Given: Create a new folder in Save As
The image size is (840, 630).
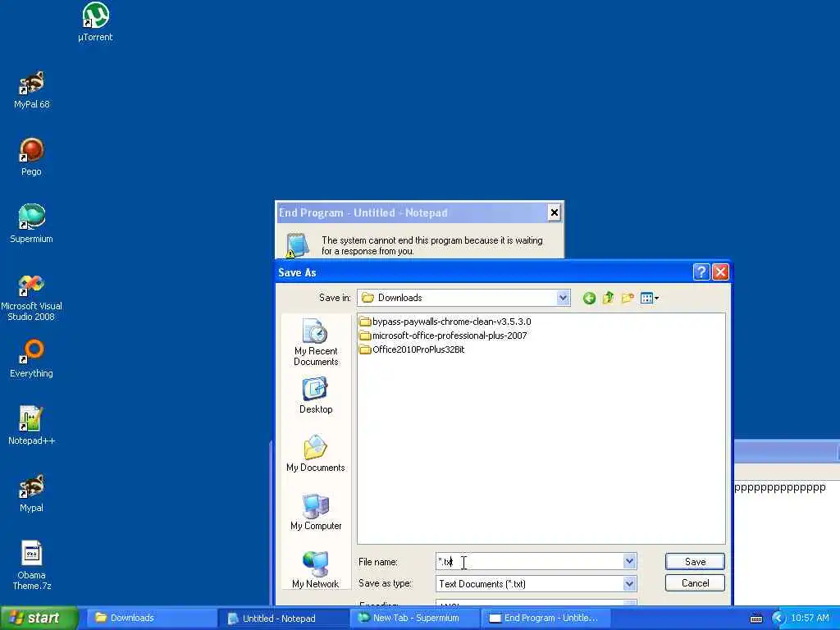Looking at the screenshot, I should coord(628,299).
